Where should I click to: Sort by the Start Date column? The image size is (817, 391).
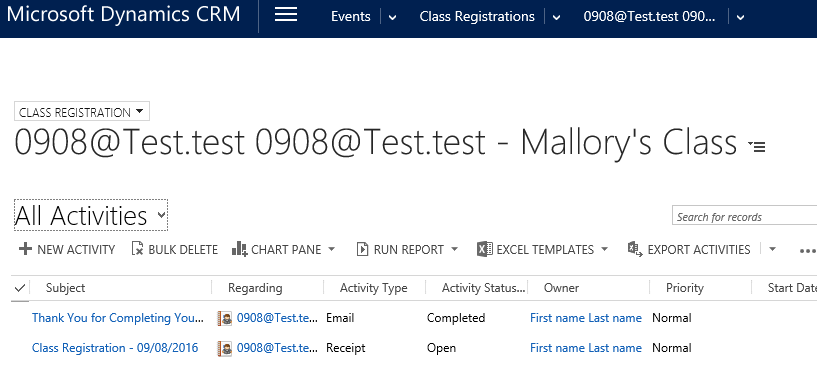coord(792,288)
